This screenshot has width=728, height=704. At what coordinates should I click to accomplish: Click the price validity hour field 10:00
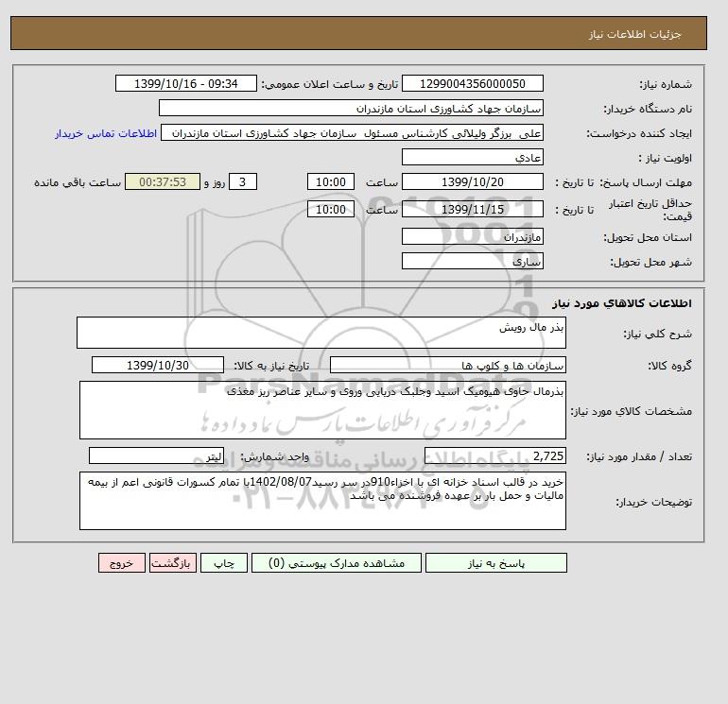pos(331,209)
